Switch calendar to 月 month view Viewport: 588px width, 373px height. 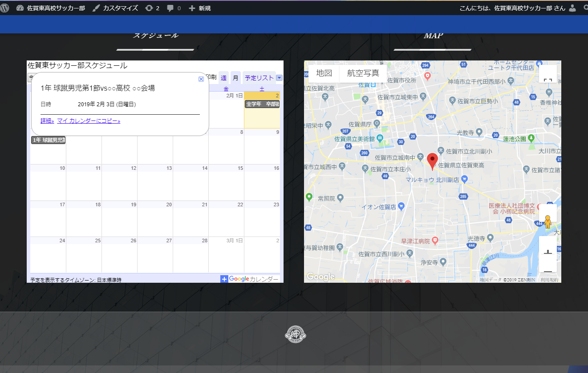click(235, 78)
